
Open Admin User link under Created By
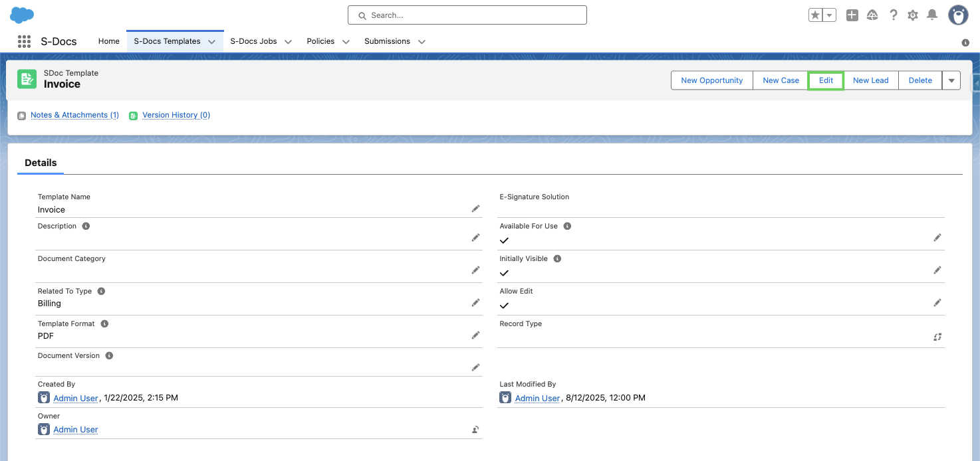coord(76,398)
